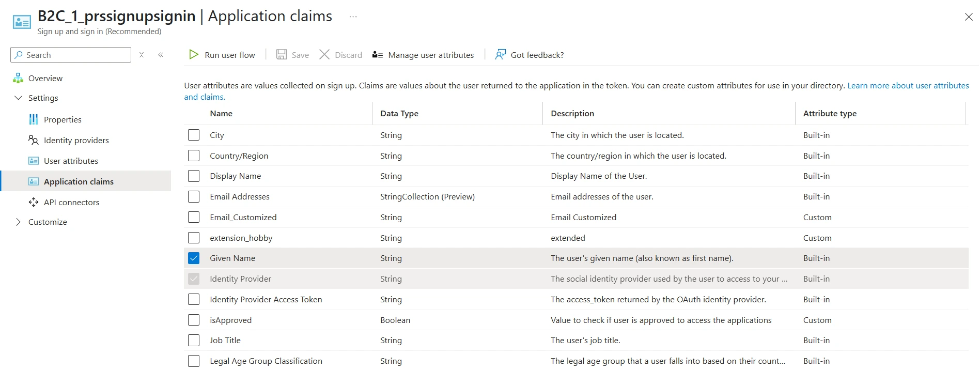Screen dimensions: 980x370
Task: Click the Run user flow play icon
Action: 194,55
